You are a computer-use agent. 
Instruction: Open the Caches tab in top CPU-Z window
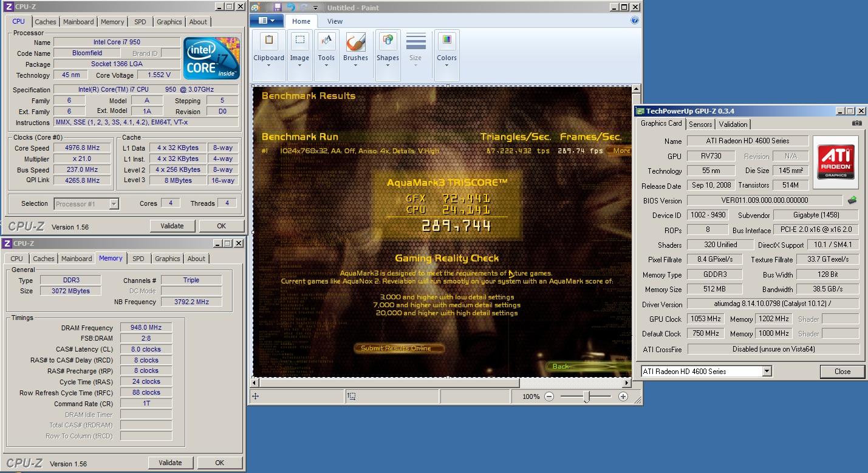46,22
